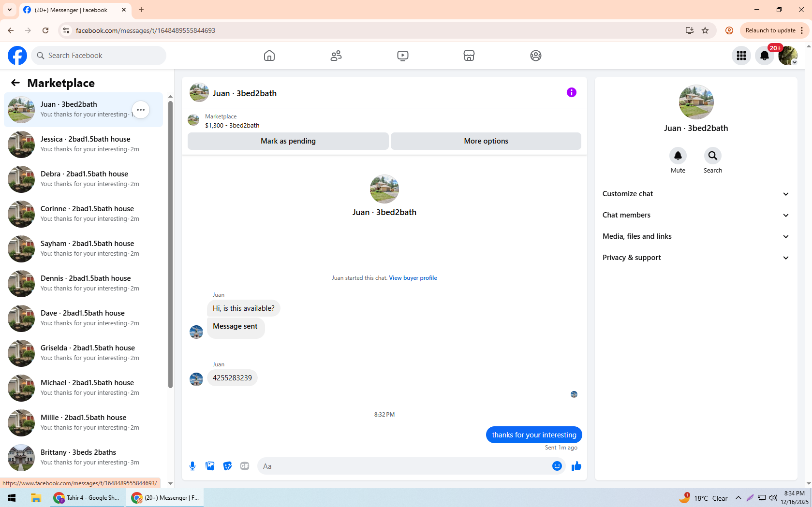
Task: Click the address bar URL
Action: [146, 30]
